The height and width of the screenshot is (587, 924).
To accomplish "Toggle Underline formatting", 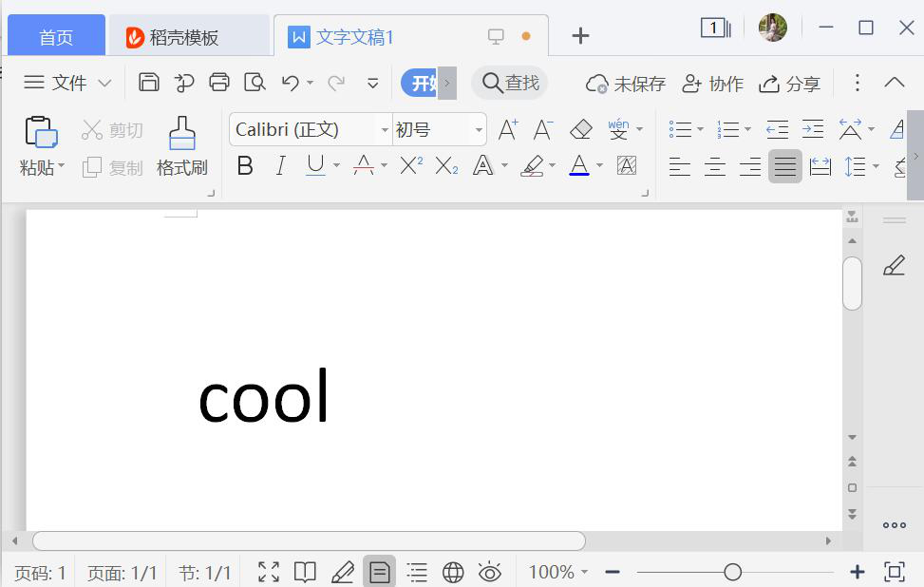I will pyautogui.click(x=316, y=165).
